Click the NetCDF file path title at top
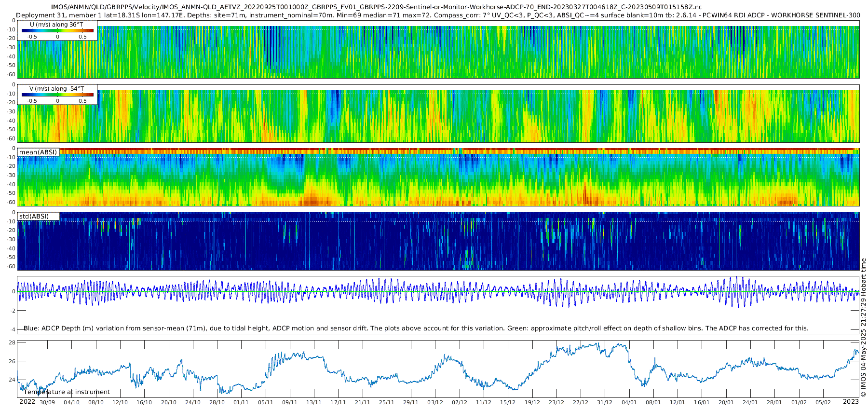Image resolution: width=868 pixels, height=410 pixels. click(376, 7)
